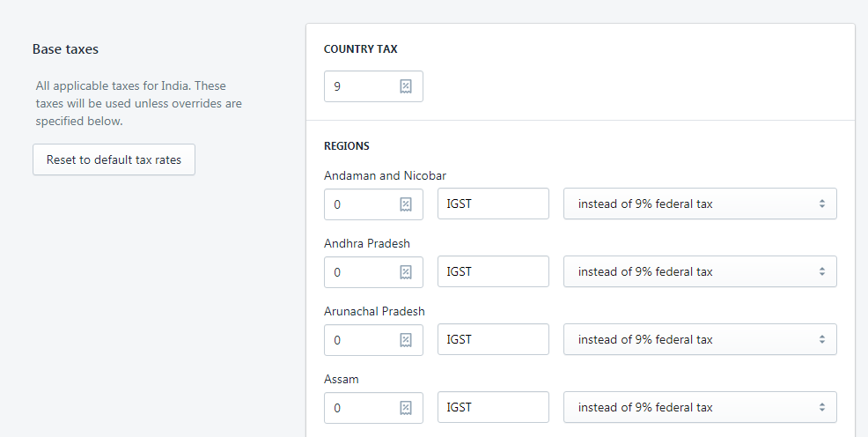Click percent icon in Andhra Pradesh rate
Screen dimensions: 868x437
(406, 271)
